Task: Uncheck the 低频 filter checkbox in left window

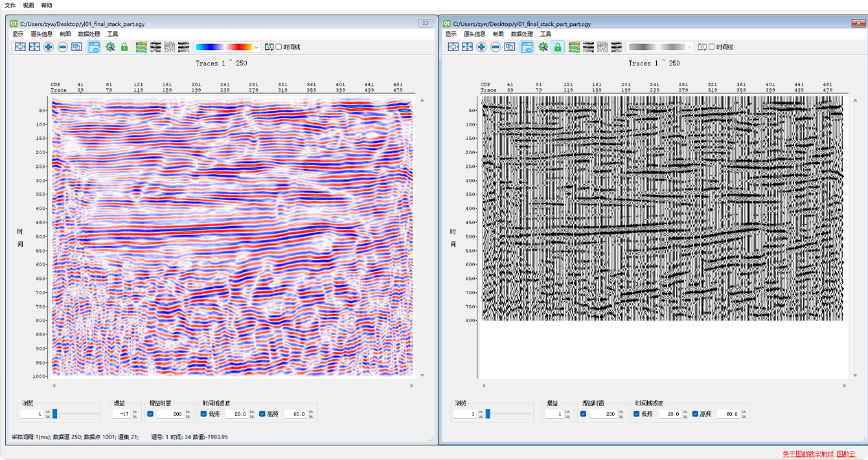Action: click(204, 414)
